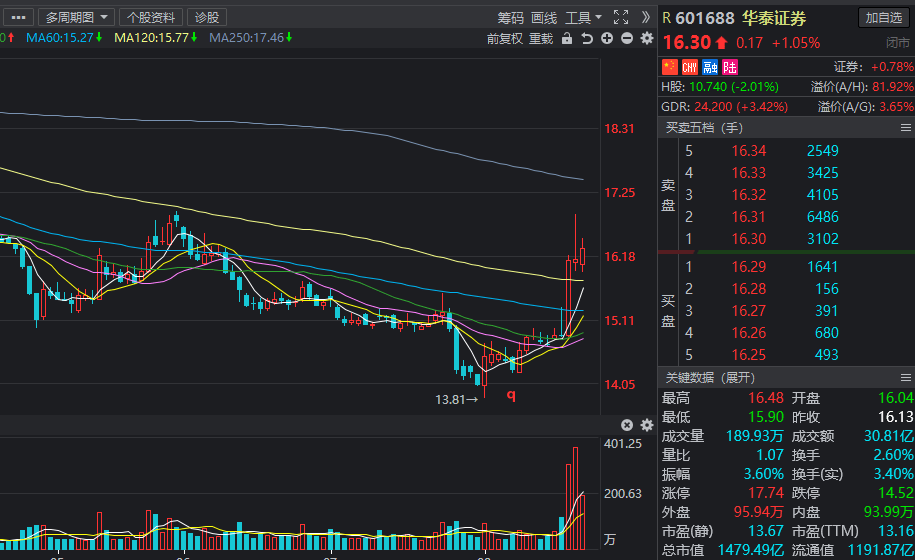This screenshot has height=560, width=915.
Task: Open the 关键数据 panel menu icon
Action: [906, 377]
